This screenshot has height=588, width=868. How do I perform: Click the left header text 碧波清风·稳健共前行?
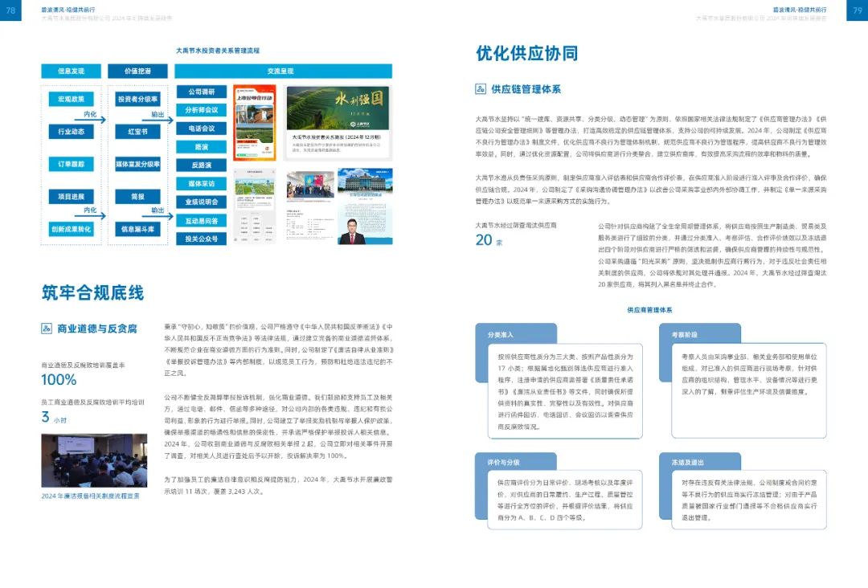pos(68,10)
